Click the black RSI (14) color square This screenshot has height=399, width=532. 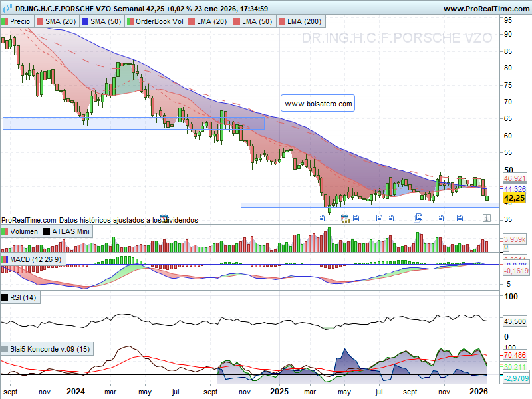coord(5,297)
